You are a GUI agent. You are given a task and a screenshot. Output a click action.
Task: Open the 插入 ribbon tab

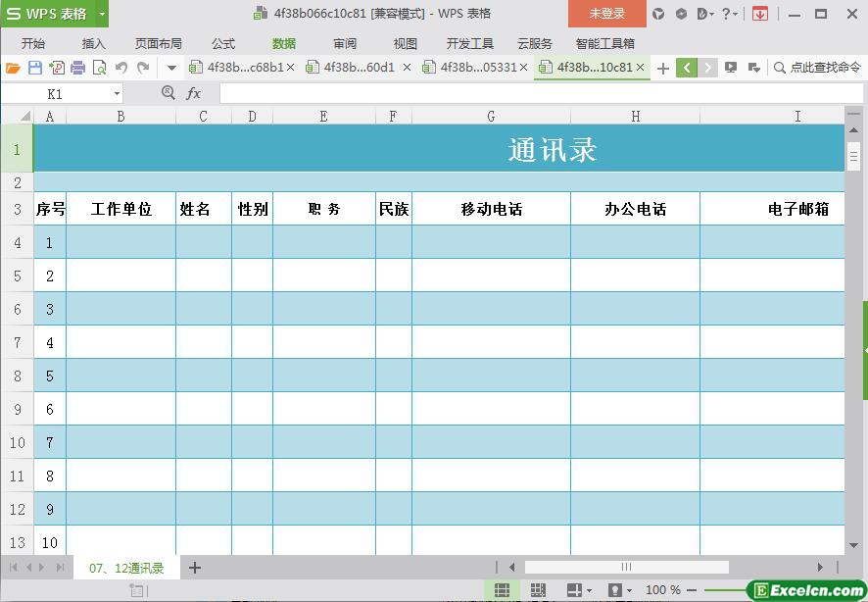[94, 43]
